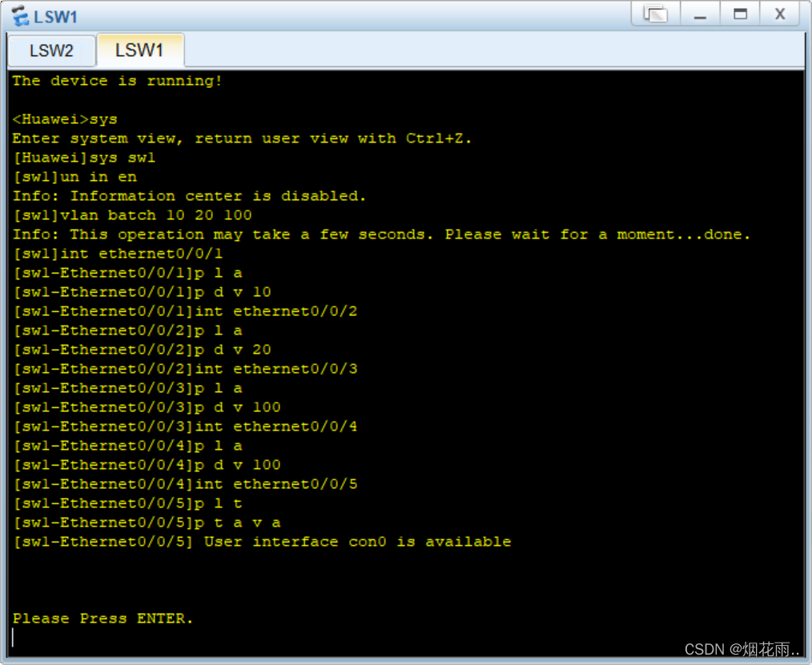Click '[sw1-Ethernet0/0/2]p d v 20' line
This screenshot has height=665, width=812.
[142, 350]
